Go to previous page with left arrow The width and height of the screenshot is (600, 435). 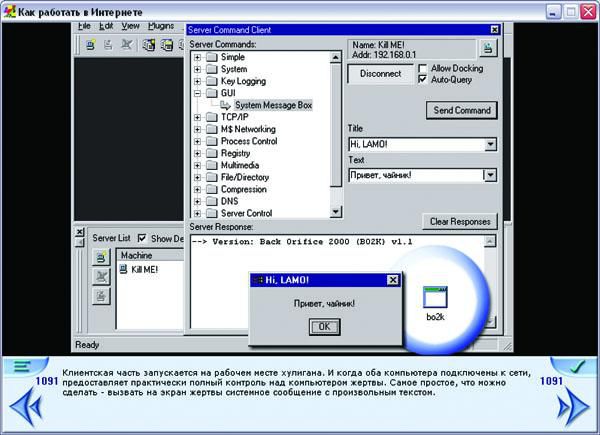(x=25, y=407)
